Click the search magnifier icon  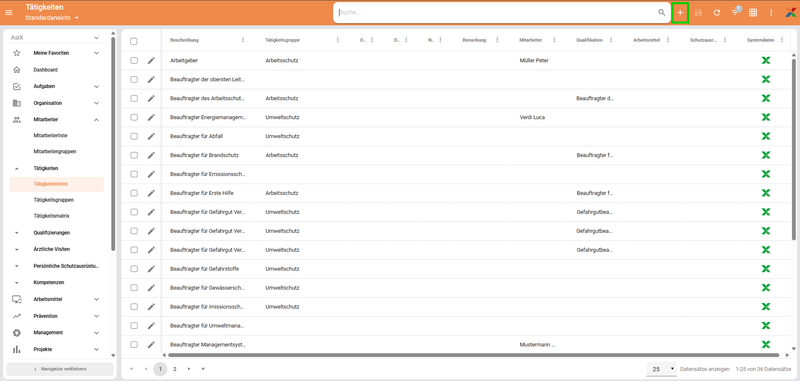pos(662,12)
